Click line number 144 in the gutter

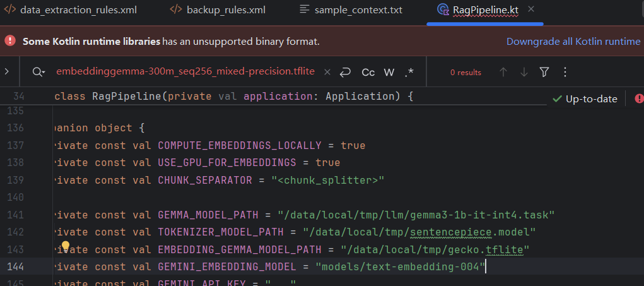tap(16, 266)
